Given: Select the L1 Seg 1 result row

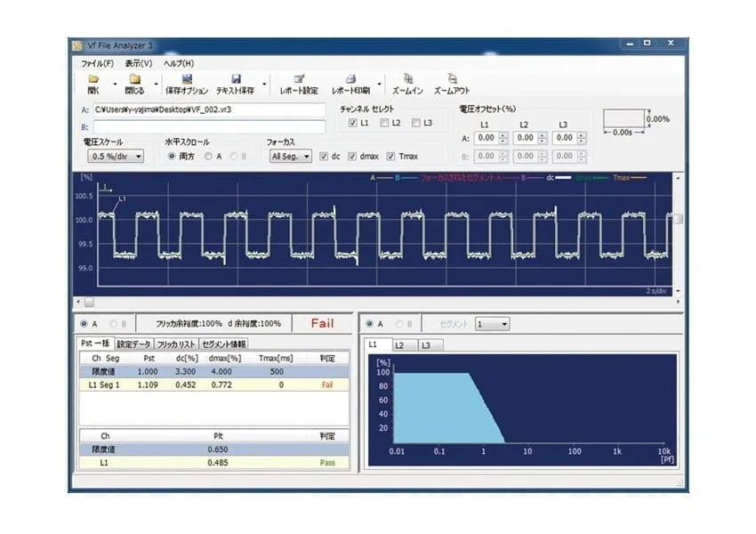Looking at the screenshot, I should coord(214,385).
